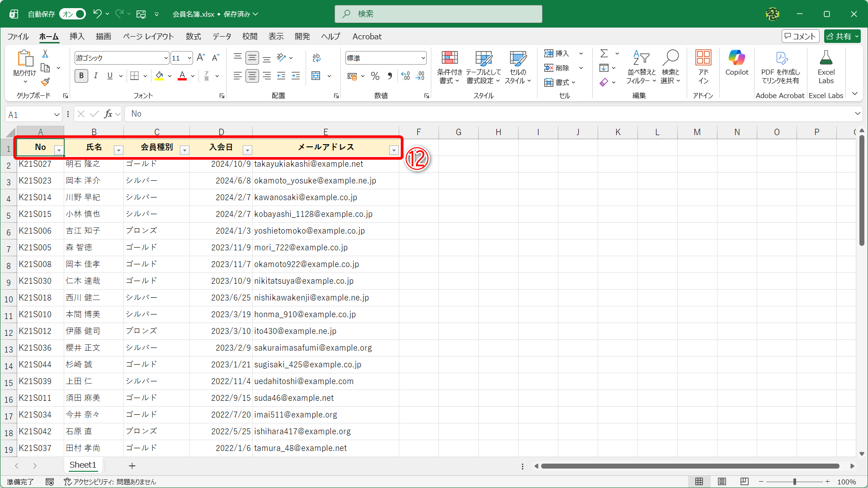868x488 pixels.
Task: Add a new sheet with the plus button
Action: (132, 465)
